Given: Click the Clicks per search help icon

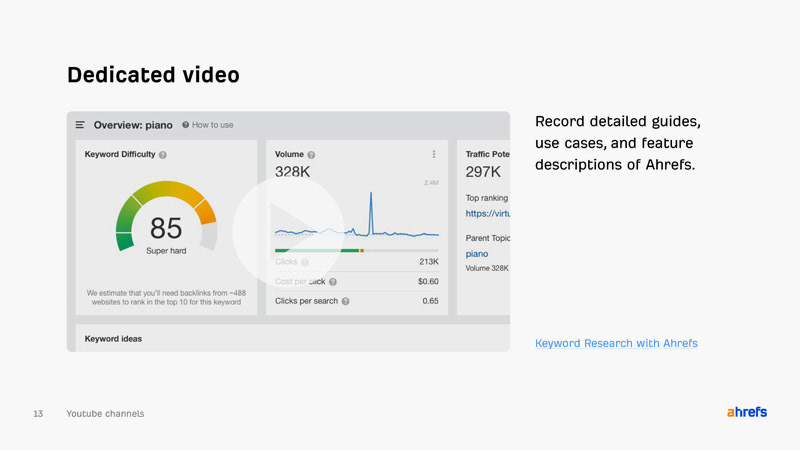Looking at the screenshot, I should pyautogui.click(x=345, y=301).
